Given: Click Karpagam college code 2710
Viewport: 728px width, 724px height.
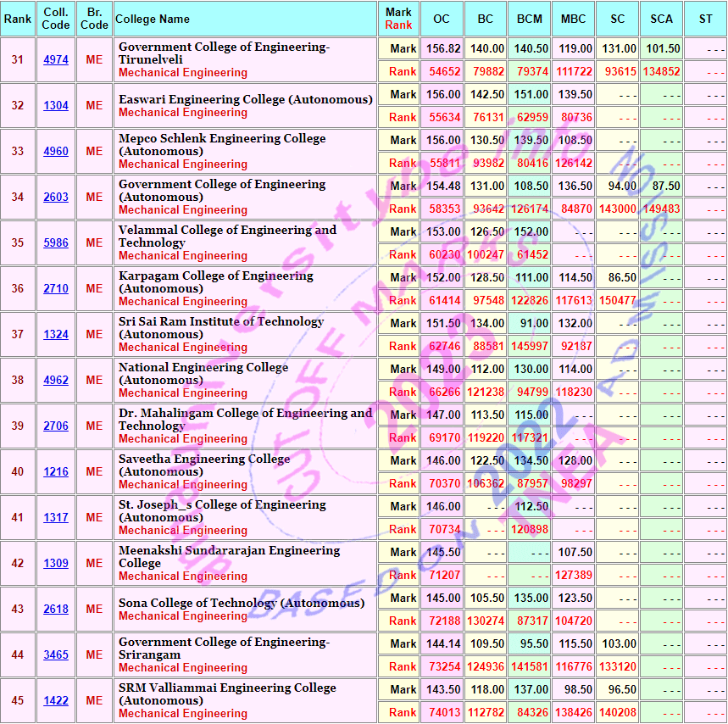Looking at the screenshot, I should click(56, 289).
